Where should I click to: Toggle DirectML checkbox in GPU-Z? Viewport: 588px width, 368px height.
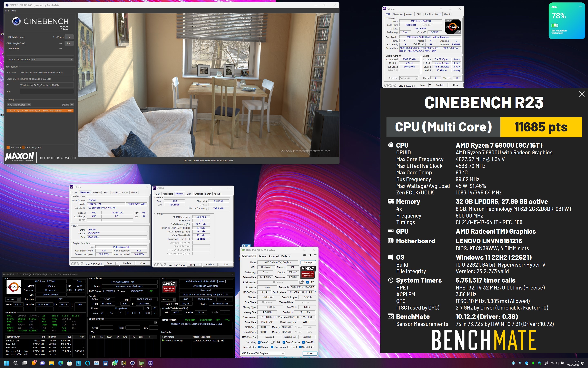coord(303,342)
